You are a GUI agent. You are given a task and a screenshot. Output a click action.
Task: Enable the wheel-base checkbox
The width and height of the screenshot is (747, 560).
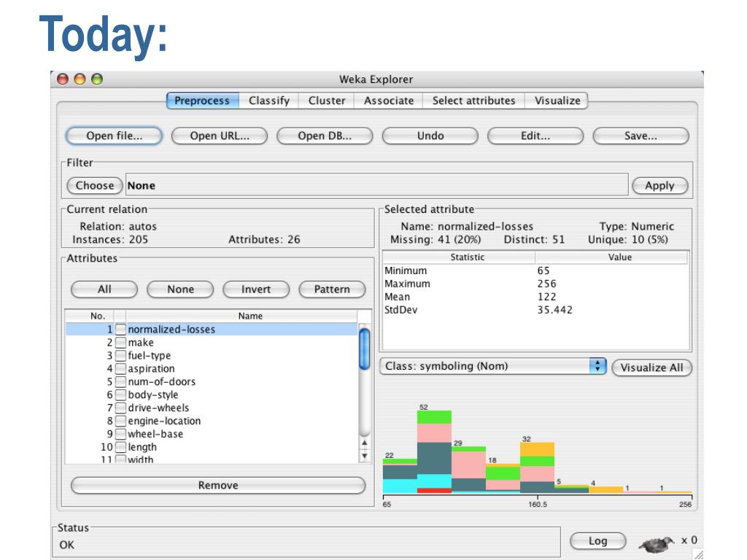120,434
